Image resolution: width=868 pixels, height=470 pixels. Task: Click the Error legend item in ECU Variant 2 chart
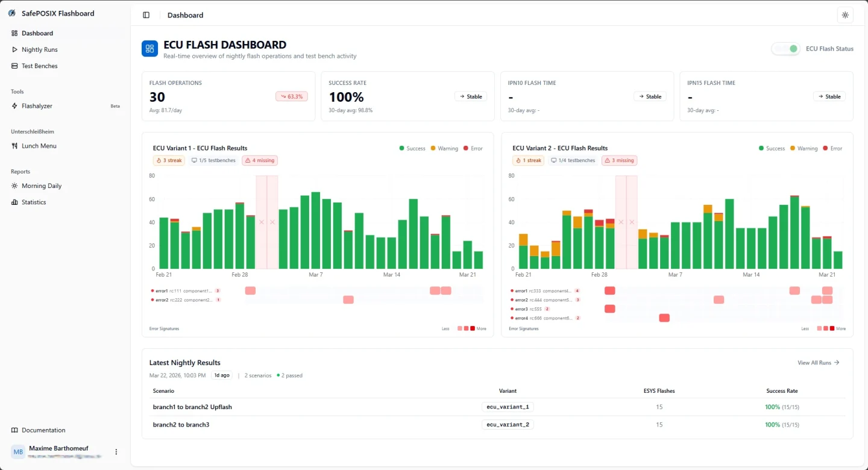pyautogui.click(x=832, y=148)
